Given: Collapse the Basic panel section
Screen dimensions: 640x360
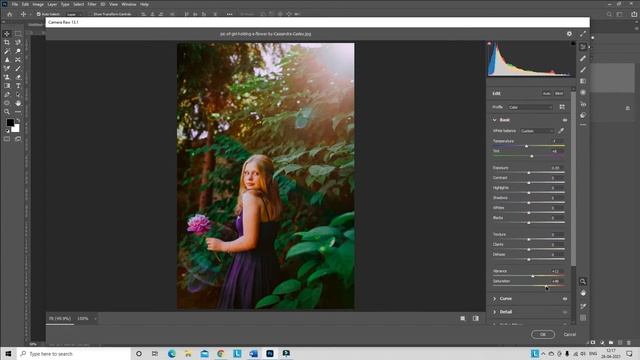Looking at the screenshot, I should point(495,120).
